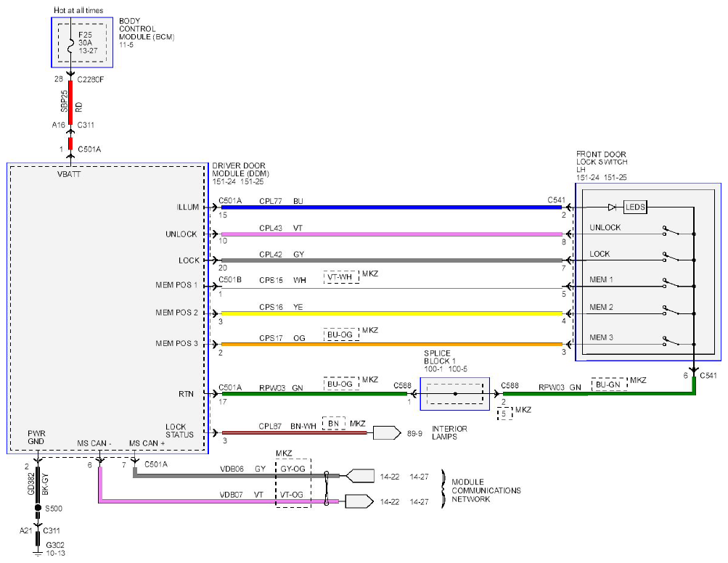This screenshot has width=728, height=563.
Task: Click the MEM 3 switch contact symbol
Action: pyautogui.click(x=671, y=341)
